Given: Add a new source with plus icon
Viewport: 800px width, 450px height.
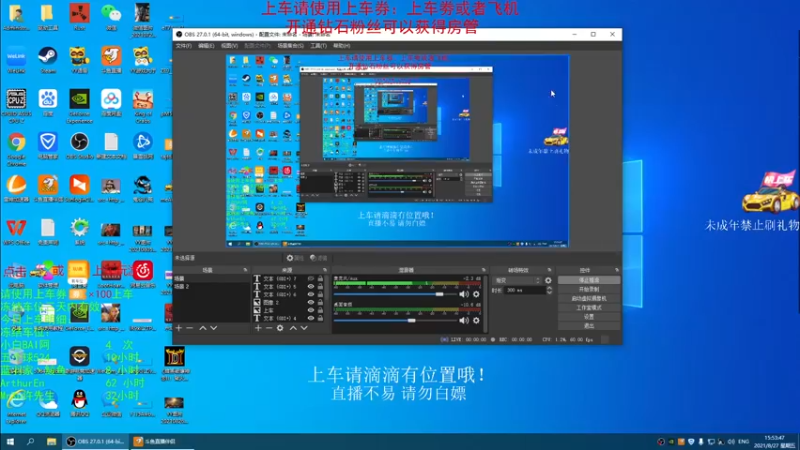Looking at the screenshot, I should [x=258, y=328].
